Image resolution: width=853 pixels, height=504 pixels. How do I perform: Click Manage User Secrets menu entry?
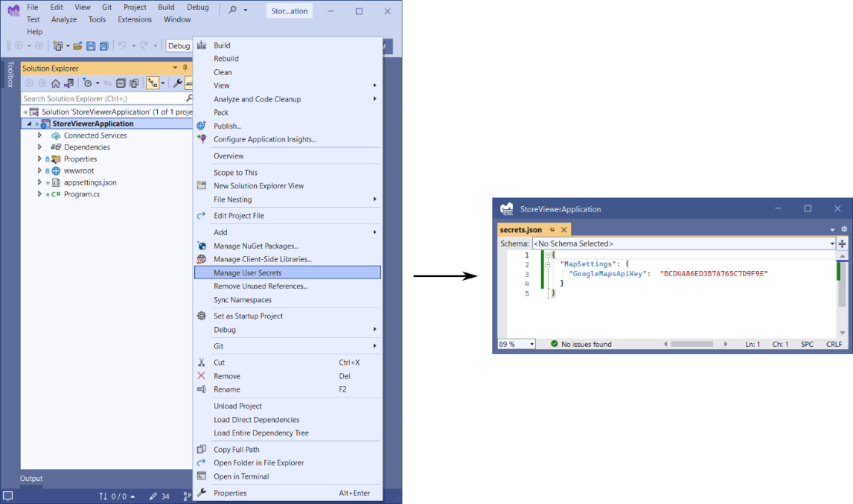287,272
